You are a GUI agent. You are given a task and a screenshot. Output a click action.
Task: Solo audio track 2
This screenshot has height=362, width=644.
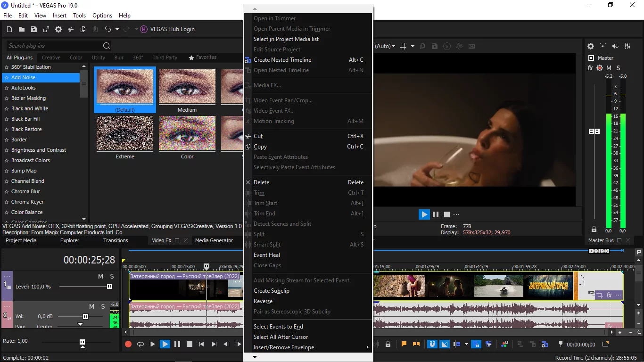coord(103,306)
